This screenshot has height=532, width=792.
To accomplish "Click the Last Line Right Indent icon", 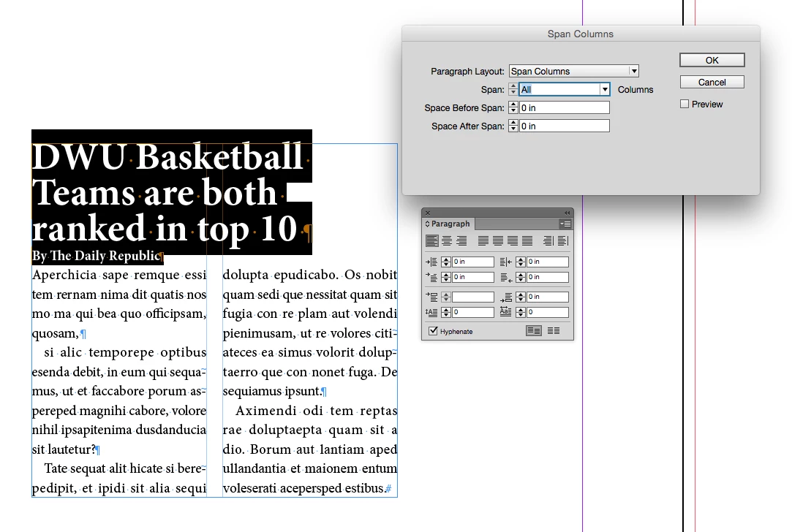I will (x=505, y=277).
